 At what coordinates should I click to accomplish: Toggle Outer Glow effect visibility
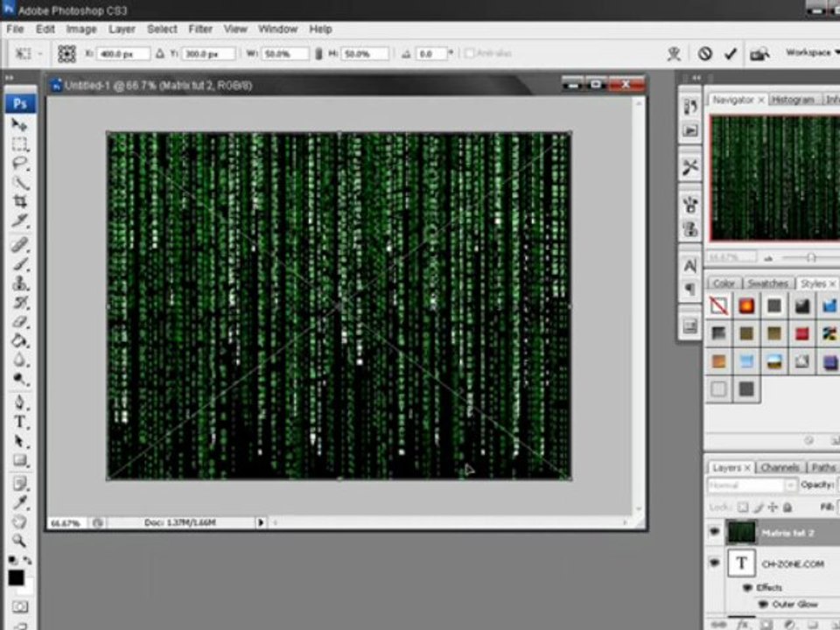[x=762, y=605]
